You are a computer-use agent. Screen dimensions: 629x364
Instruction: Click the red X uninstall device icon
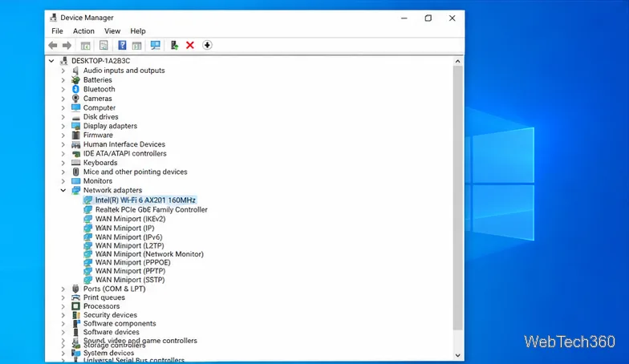click(190, 45)
